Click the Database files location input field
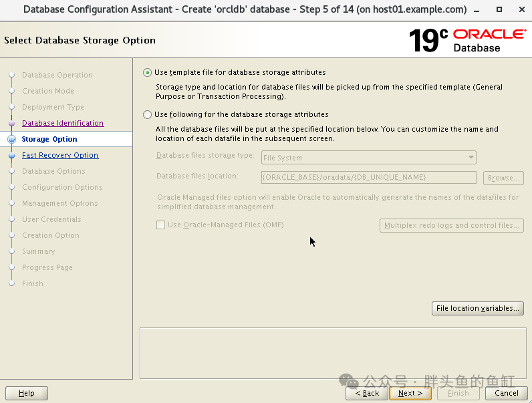This screenshot has width=532, height=403. [368, 177]
